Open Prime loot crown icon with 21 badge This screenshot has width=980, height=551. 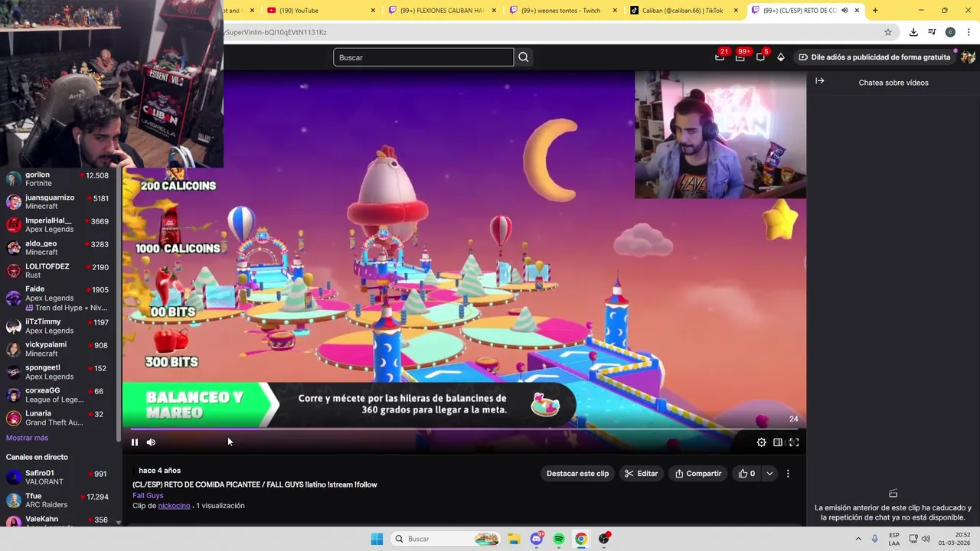click(720, 57)
